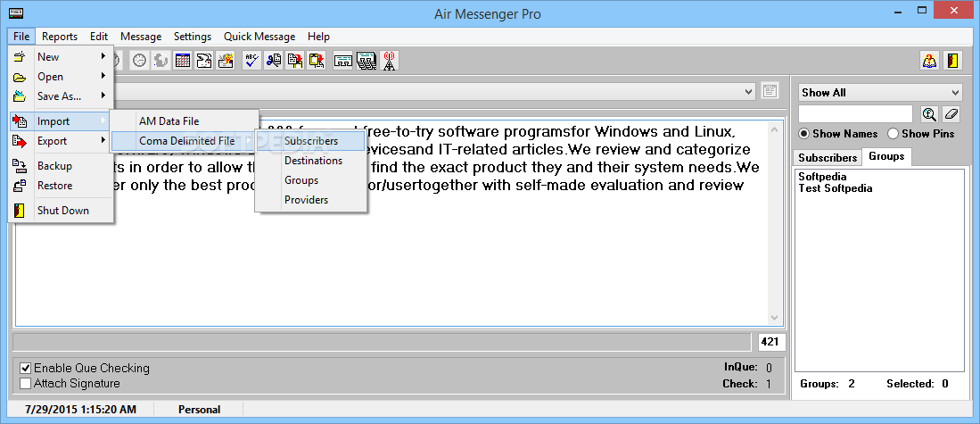This screenshot has width=980, height=424.
Task: Expand the Export submenu
Action: 103,140
